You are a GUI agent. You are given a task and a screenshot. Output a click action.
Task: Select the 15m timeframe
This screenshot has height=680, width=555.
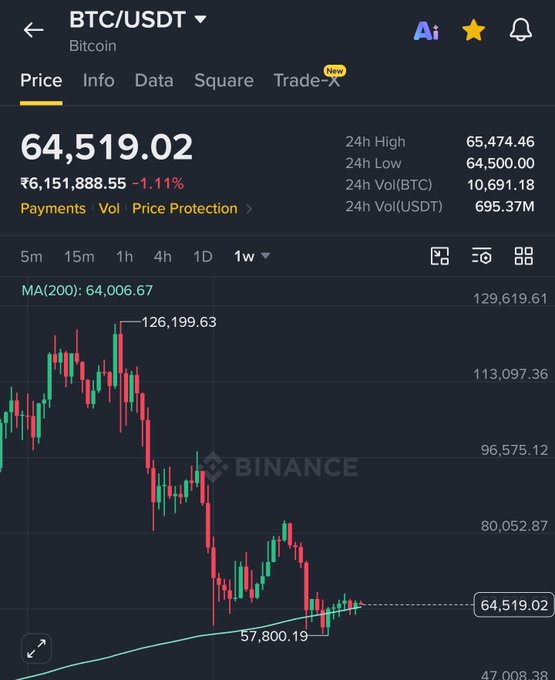(79, 257)
